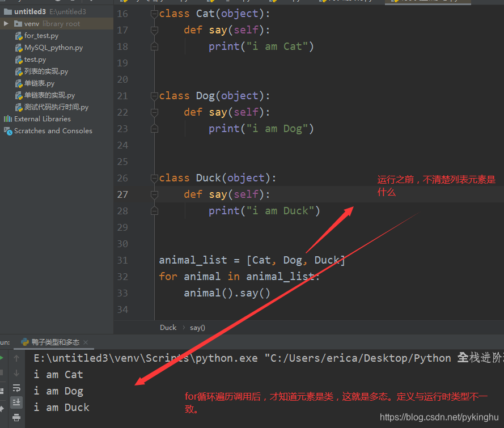Click the code 'class Dog(object):'
Image resolution: width=504 pixels, height=428 pixels.
214,96
